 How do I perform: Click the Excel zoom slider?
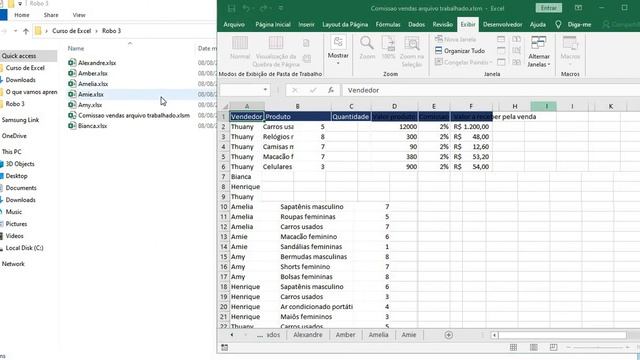[x=598, y=347]
